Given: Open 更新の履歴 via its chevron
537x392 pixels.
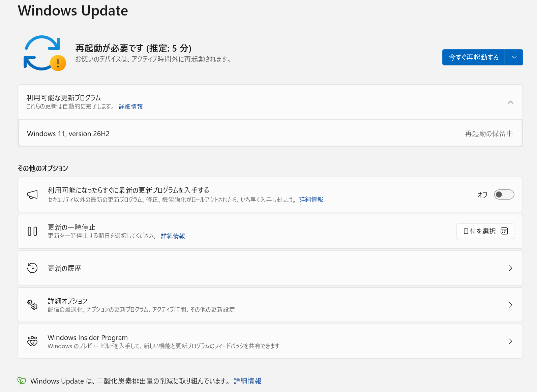Looking at the screenshot, I should click(x=511, y=268).
